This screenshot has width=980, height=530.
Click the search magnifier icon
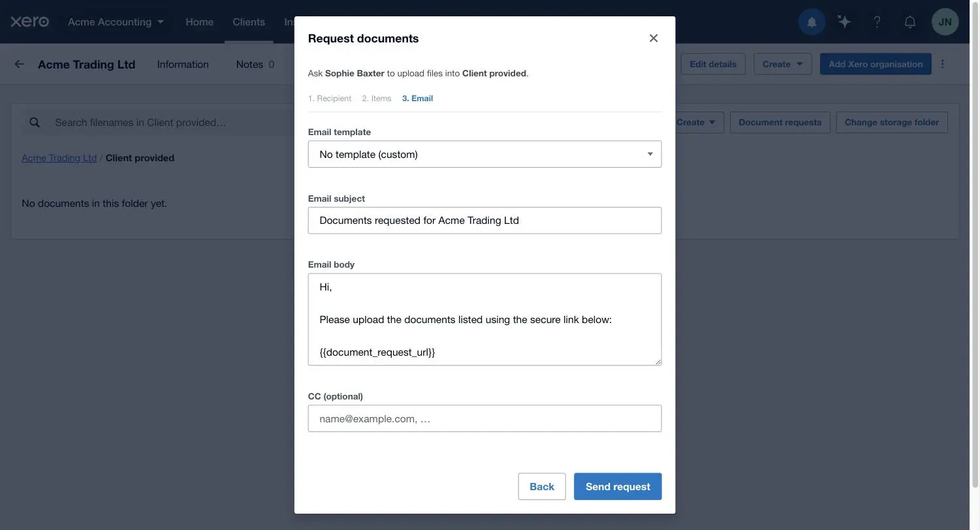tap(35, 122)
